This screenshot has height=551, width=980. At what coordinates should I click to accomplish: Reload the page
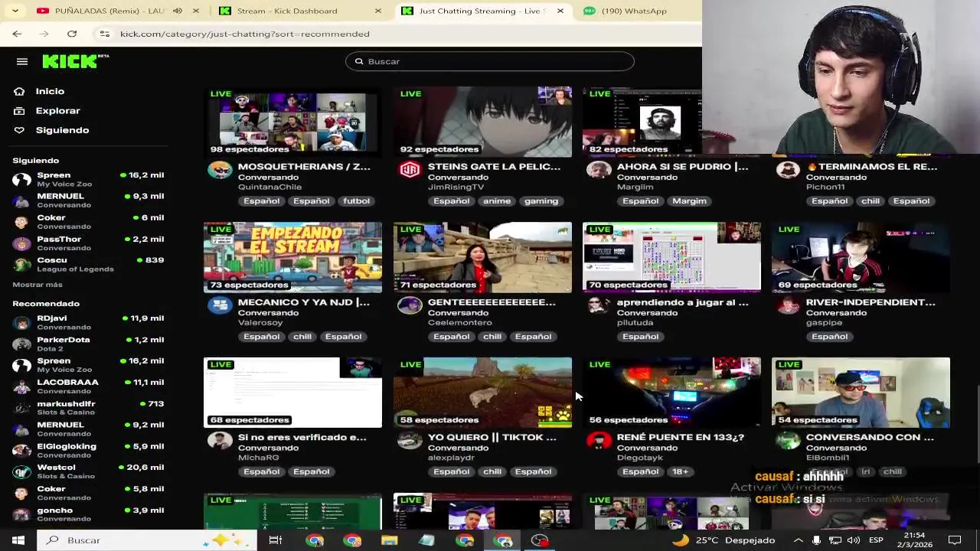[x=72, y=34]
